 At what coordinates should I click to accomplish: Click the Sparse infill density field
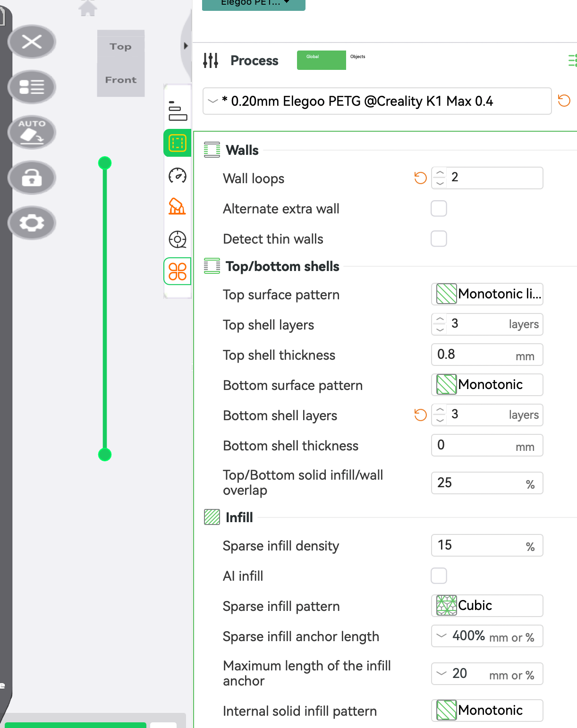click(487, 545)
